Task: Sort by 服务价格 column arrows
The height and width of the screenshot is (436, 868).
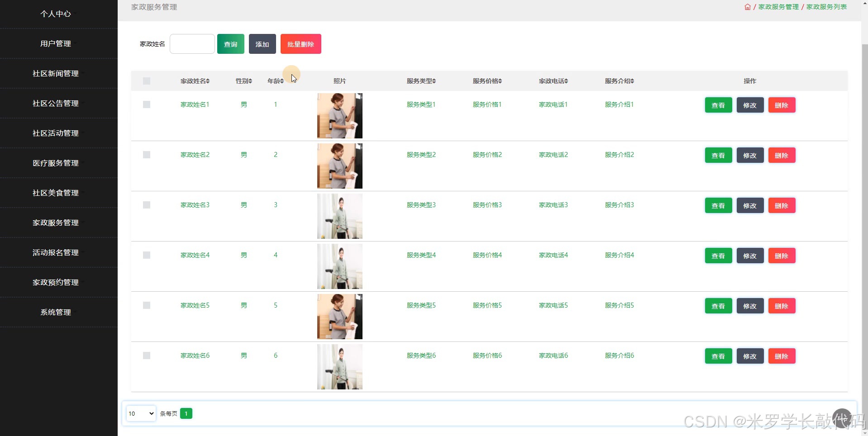Action: click(x=501, y=81)
